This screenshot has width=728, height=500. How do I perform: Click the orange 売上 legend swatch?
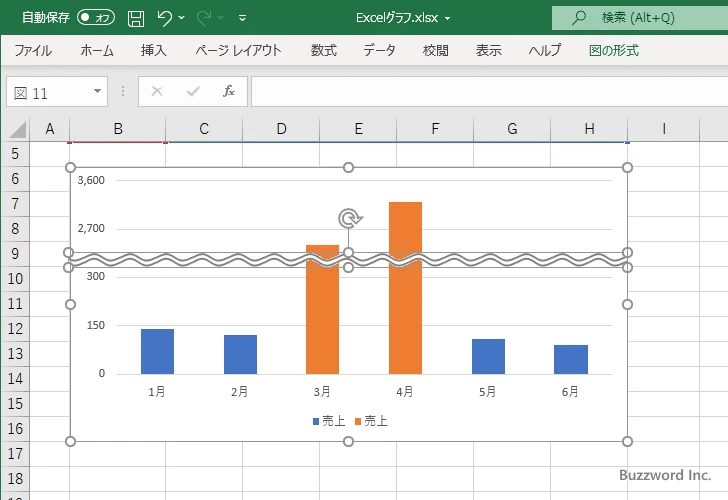click(x=358, y=422)
